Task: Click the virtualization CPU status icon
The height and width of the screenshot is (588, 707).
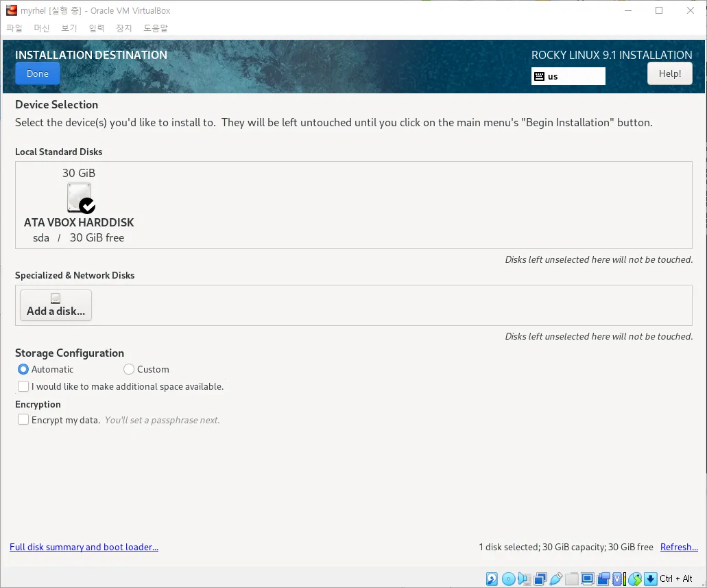Action: (x=617, y=578)
